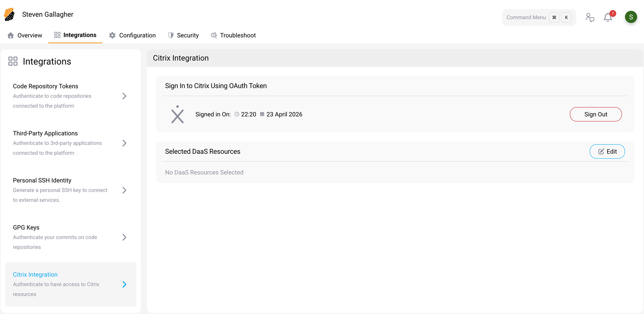Select the Citrix Integration title link

(35, 275)
